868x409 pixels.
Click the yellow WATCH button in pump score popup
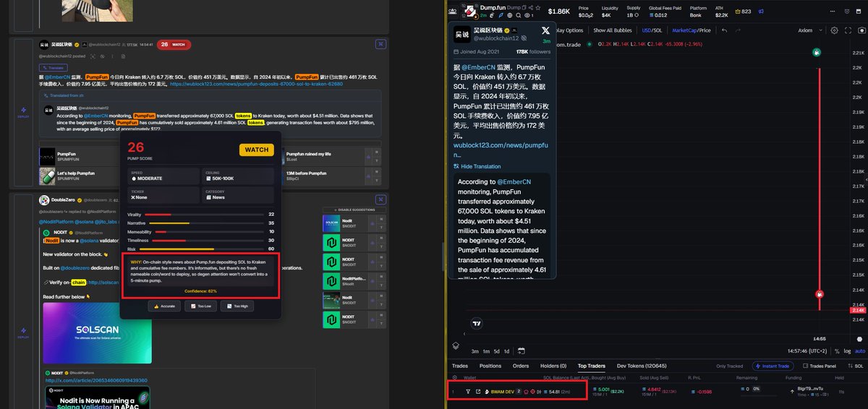pyautogui.click(x=256, y=150)
